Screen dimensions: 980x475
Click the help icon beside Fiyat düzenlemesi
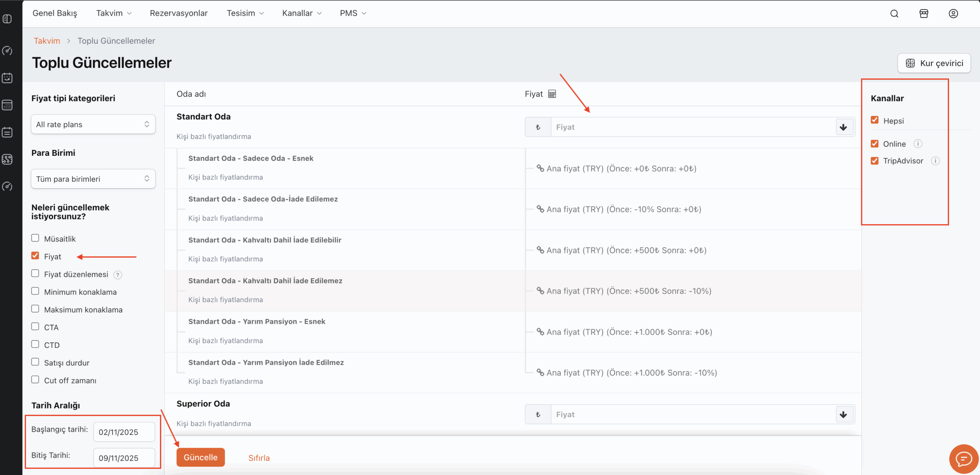click(118, 275)
